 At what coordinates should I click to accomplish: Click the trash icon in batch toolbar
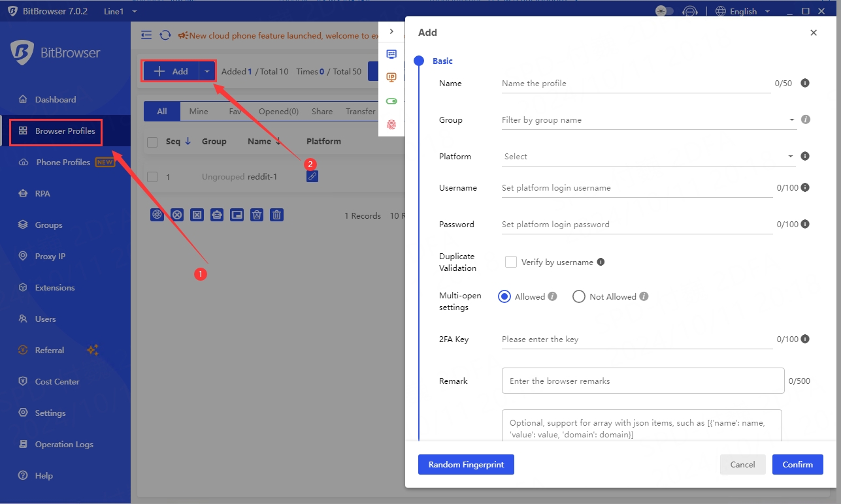tap(277, 215)
